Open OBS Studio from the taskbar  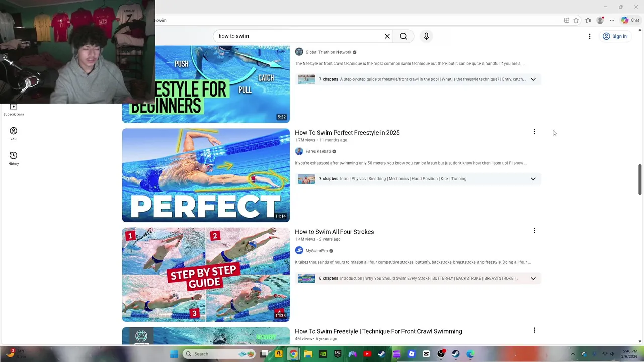tap(441, 354)
